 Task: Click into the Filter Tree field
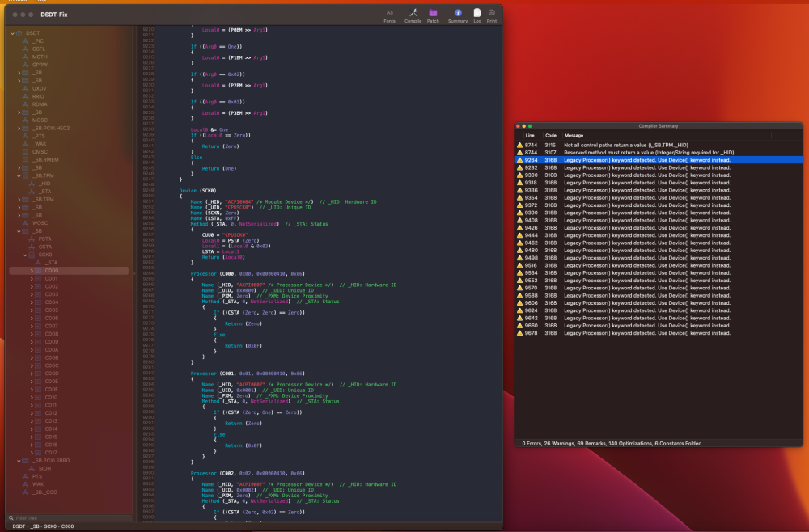72,518
